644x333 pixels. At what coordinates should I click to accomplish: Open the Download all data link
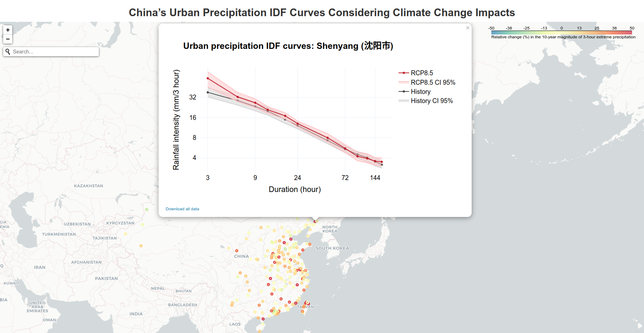point(182,209)
